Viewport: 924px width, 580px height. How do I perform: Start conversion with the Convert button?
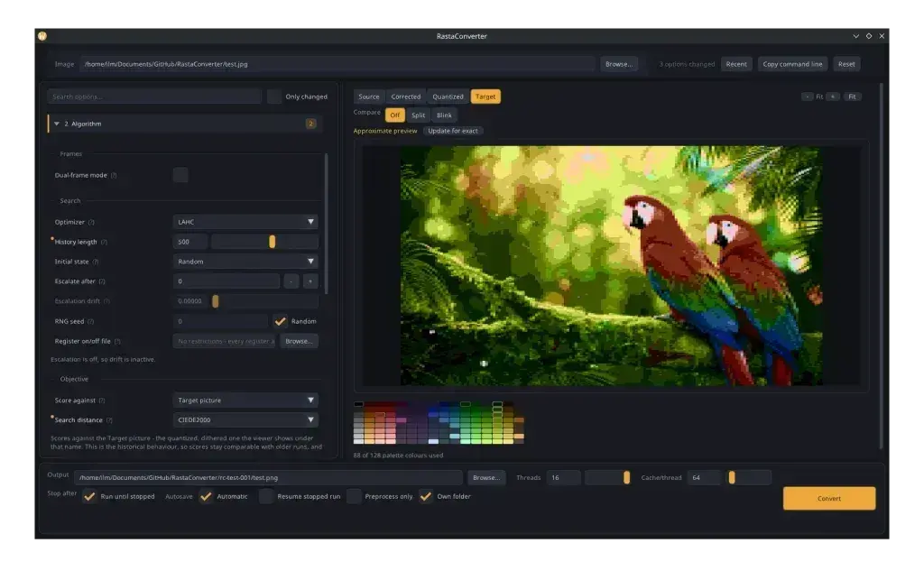(x=829, y=498)
